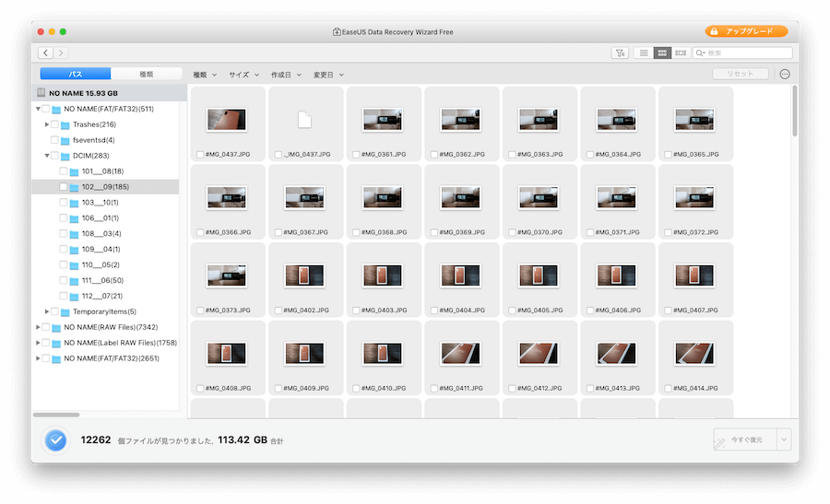Switch to the パス tab
This screenshot has width=830, height=504.
pos(76,74)
